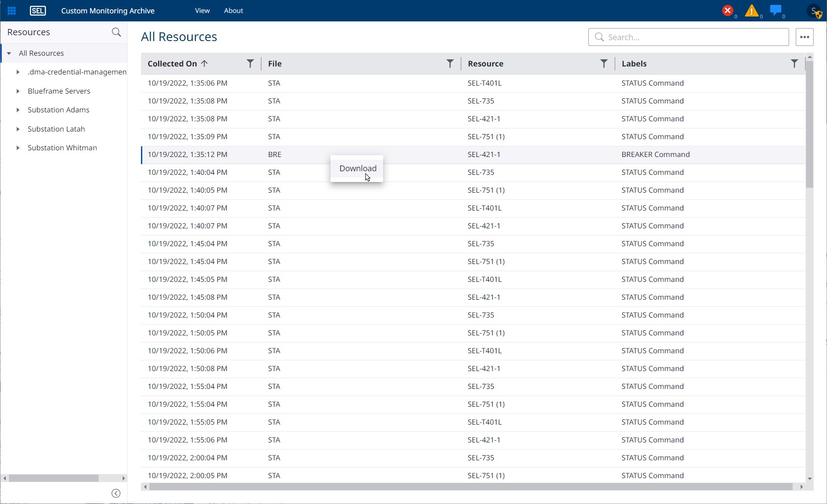
Task: Click the table scroll up arrow
Action: click(x=810, y=57)
